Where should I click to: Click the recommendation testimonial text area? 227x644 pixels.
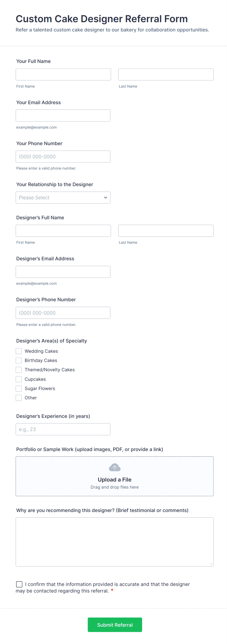[x=114, y=542]
